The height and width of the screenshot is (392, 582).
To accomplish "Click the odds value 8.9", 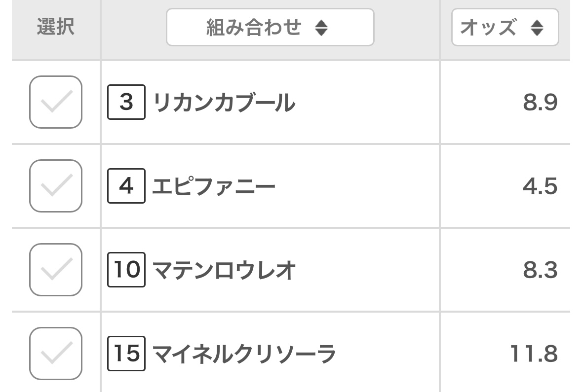I will point(540,103).
